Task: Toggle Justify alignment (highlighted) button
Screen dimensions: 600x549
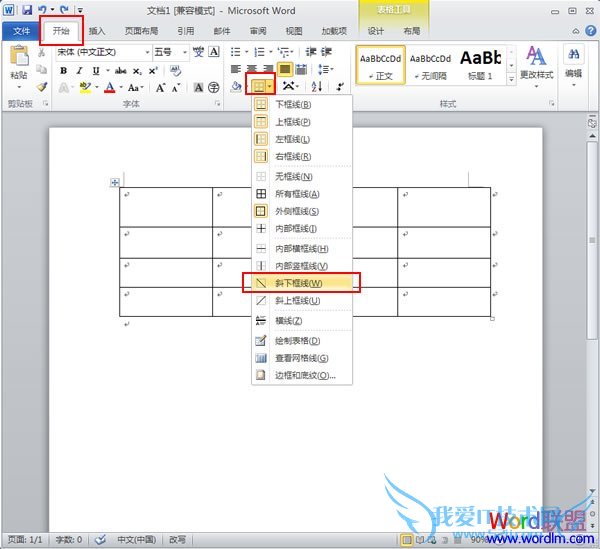Action: click(285, 69)
